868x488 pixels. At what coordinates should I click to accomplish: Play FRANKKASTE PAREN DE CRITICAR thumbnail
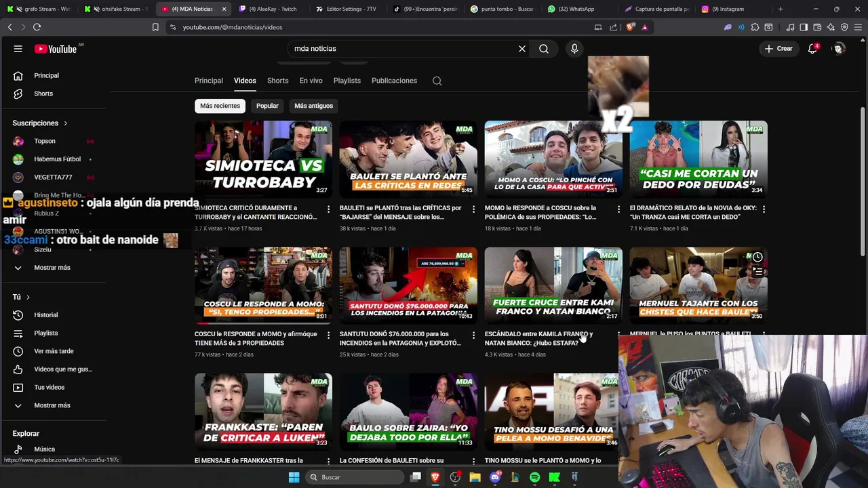click(x=263, y=411)
